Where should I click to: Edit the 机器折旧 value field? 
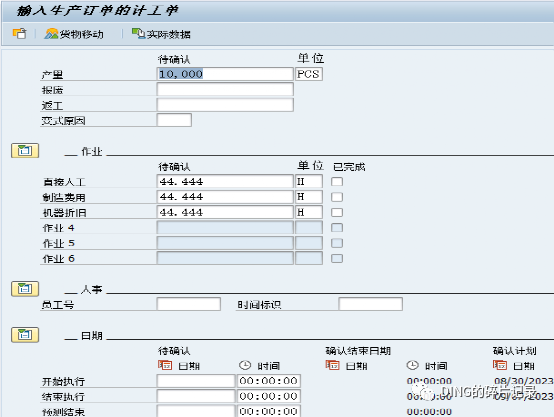[225, 212]
